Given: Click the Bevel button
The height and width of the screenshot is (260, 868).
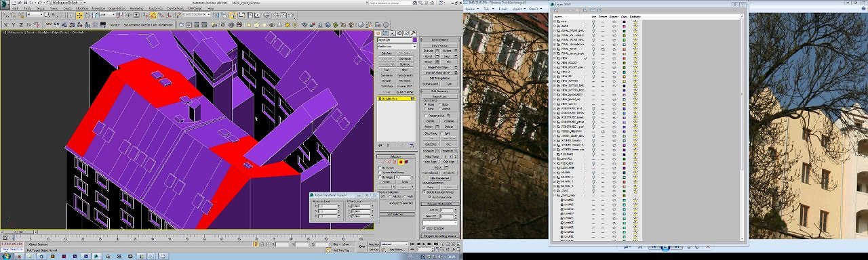Looking at the screenshot, I should pyautogui.click(x=428, y=56).
